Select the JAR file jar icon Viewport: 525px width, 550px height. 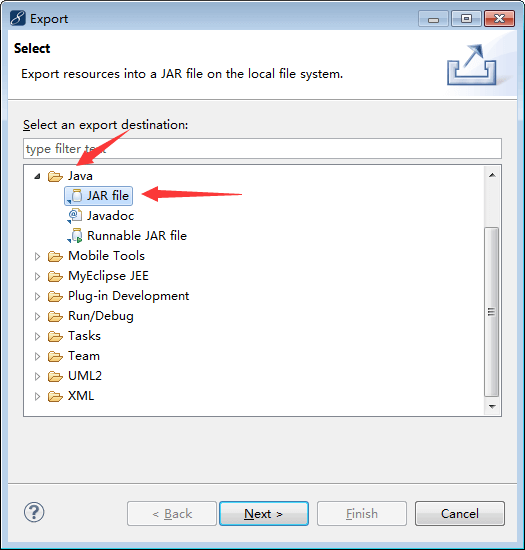(x=75, y=196)
